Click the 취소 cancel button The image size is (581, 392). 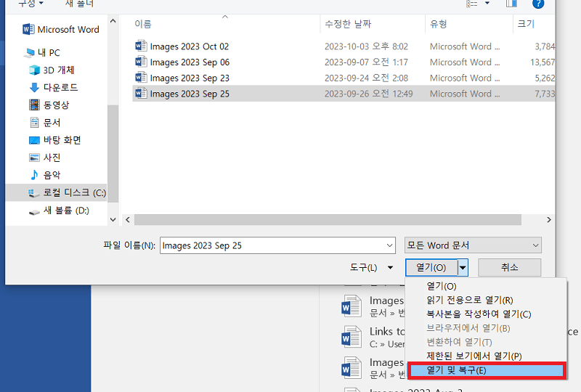pos(510,267)
